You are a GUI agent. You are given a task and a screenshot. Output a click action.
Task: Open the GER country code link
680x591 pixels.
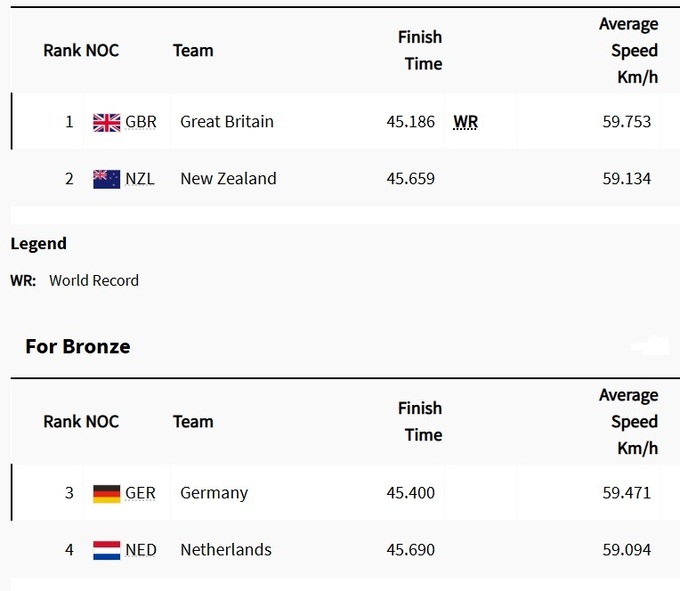click(x=140, y=493)
